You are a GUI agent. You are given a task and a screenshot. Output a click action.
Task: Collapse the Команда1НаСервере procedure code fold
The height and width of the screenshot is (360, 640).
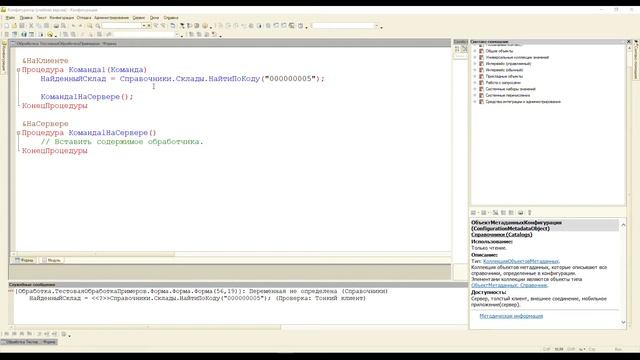pos(18,133)
